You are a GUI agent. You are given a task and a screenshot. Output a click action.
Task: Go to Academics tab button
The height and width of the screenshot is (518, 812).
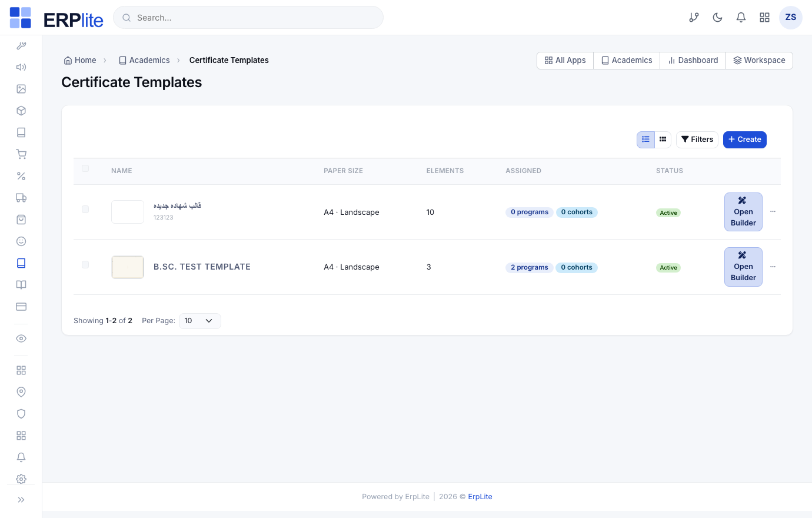coord(627,61)
